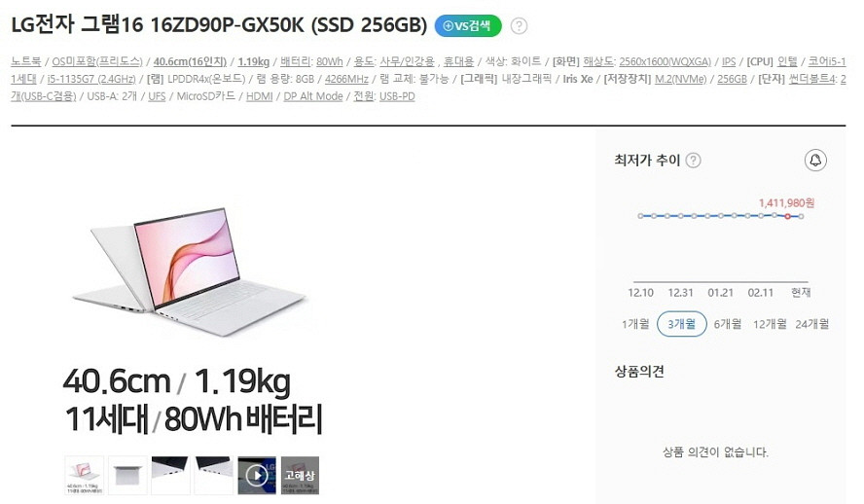
Task: Switch price trend to 6개월
Action: 728,324
